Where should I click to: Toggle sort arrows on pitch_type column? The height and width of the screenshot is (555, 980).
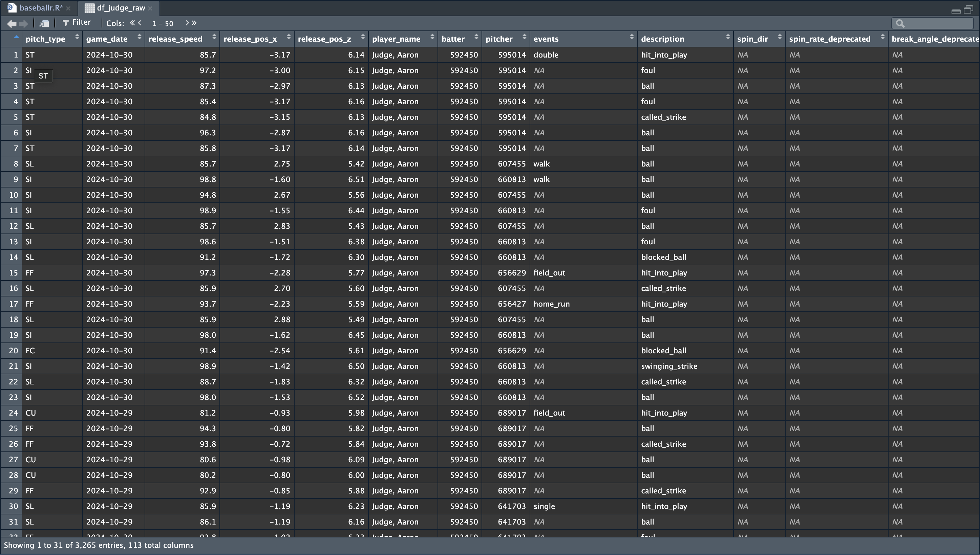click(x=77, y=37)
